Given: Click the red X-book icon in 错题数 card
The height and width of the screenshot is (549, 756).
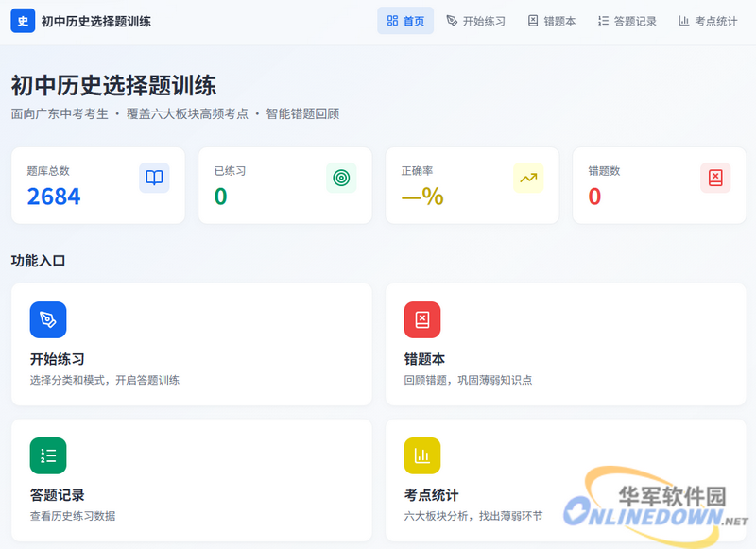Looking at the screenshot, I should coord(715,178).
